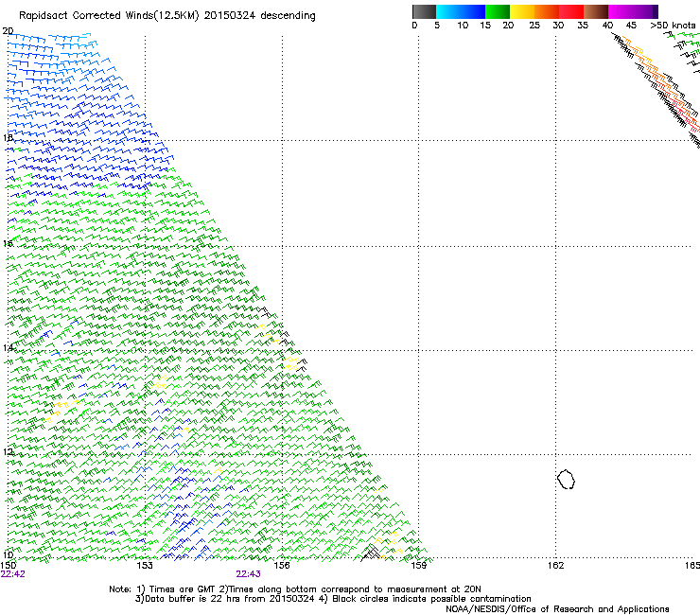Click the legend value '25'
The image size is (700, 615).
[534, 25]
